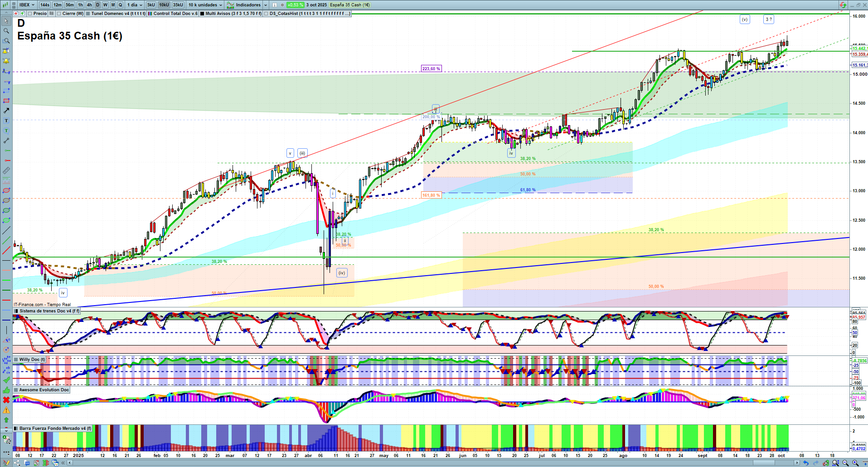Click the pencil drawing icon at bottom left
Screen dimensions: 868x467
pyautogui.click(x=6, y=463)
